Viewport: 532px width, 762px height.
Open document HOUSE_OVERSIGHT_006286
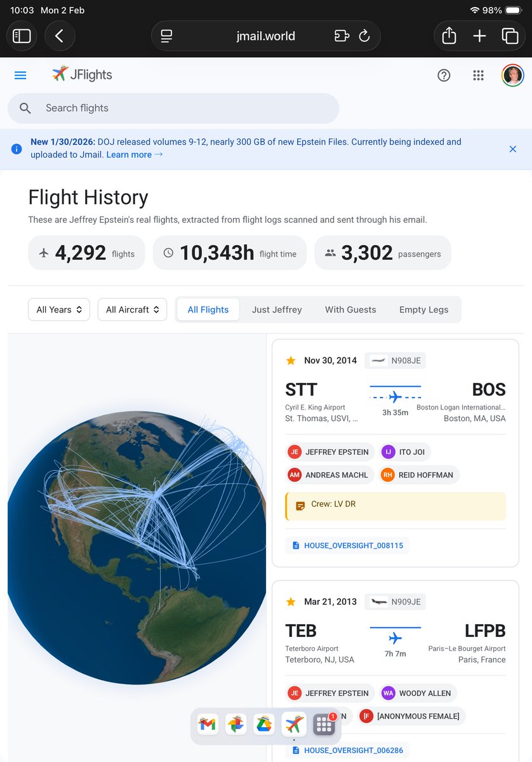[x=347, y=751]
